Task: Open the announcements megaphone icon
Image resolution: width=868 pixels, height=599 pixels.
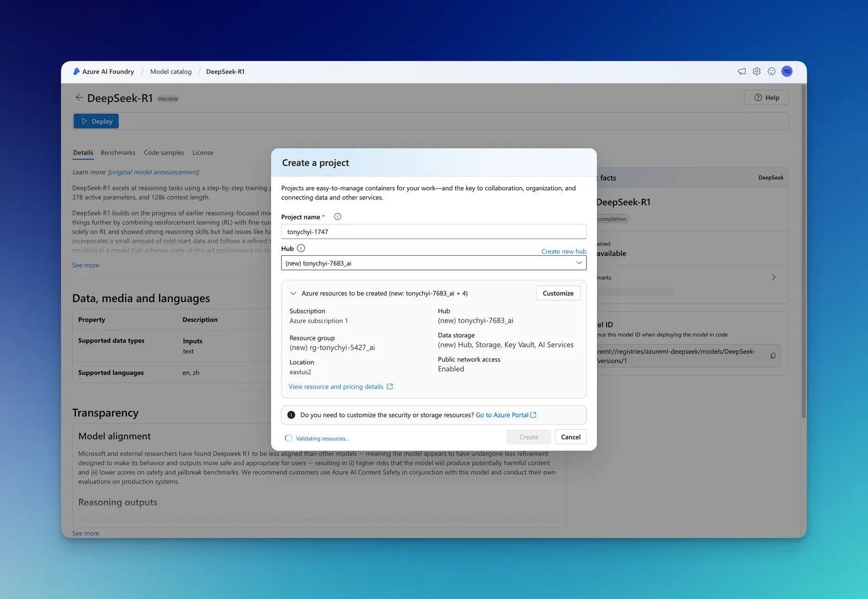Action: click(x=742, y=72)
